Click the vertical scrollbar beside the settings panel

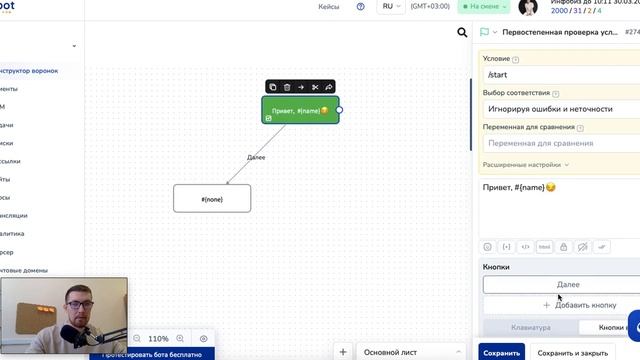(x=471, y=115)
